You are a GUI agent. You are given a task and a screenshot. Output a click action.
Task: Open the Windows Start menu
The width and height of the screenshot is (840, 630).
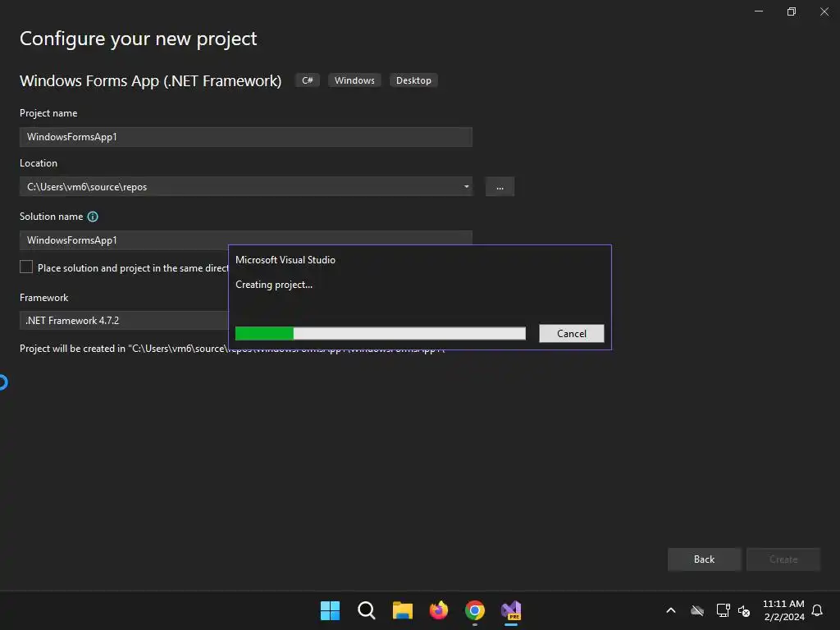click(x=330, y=610)
